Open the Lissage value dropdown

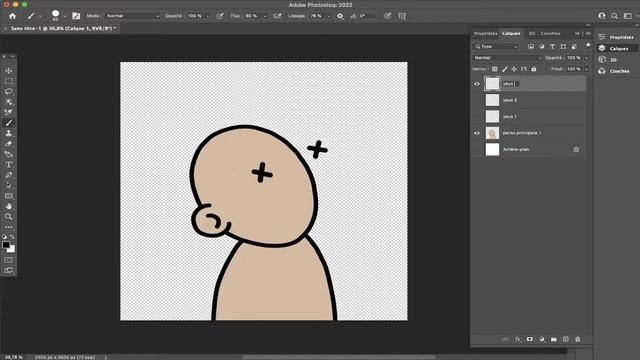[x=329, y=16]
